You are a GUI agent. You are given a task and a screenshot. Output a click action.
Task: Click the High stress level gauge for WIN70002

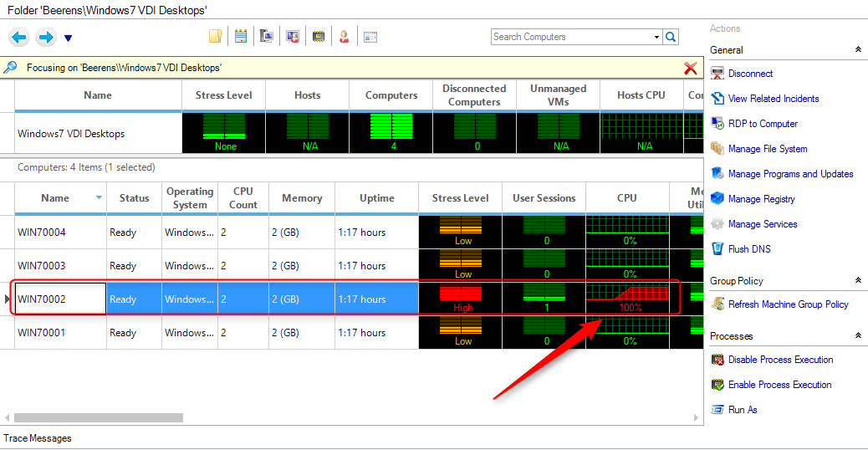pos(461,299)
